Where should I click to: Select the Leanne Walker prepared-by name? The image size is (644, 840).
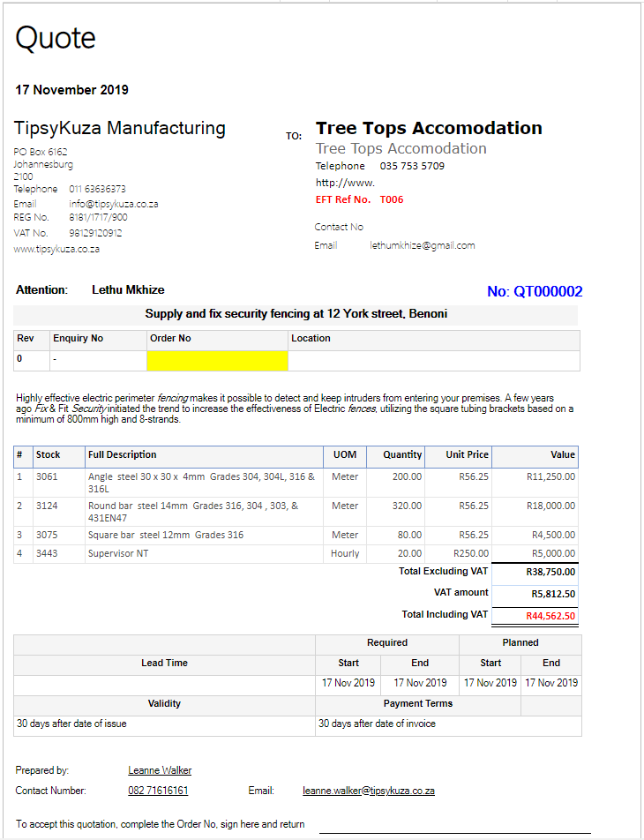[160, 770]
